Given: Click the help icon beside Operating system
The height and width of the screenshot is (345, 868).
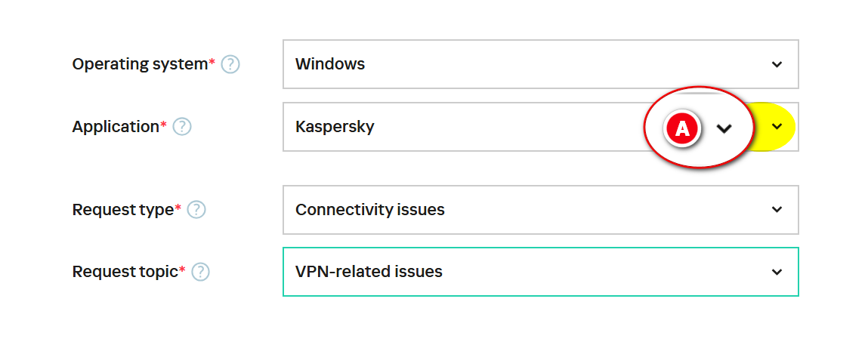Looking at the screenshot, I should pos(230,65).
